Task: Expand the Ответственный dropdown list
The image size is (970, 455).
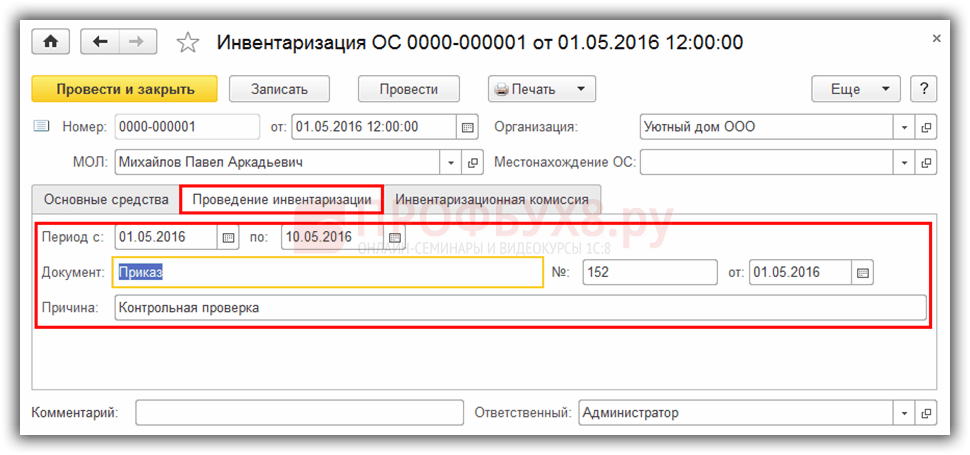Action: 904,413
